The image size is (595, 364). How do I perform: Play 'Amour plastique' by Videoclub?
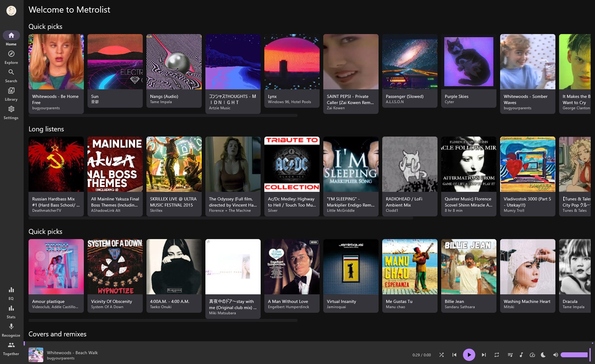56,276
